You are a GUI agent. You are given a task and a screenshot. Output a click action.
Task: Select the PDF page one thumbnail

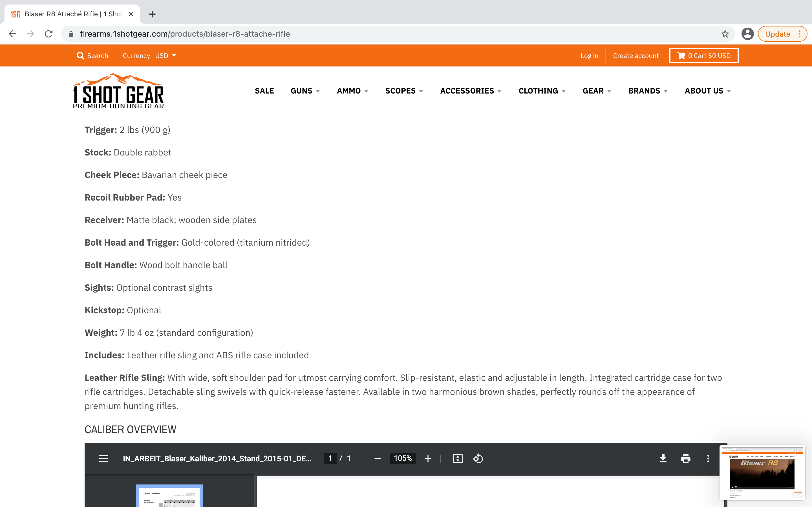(x=169, y=496)
